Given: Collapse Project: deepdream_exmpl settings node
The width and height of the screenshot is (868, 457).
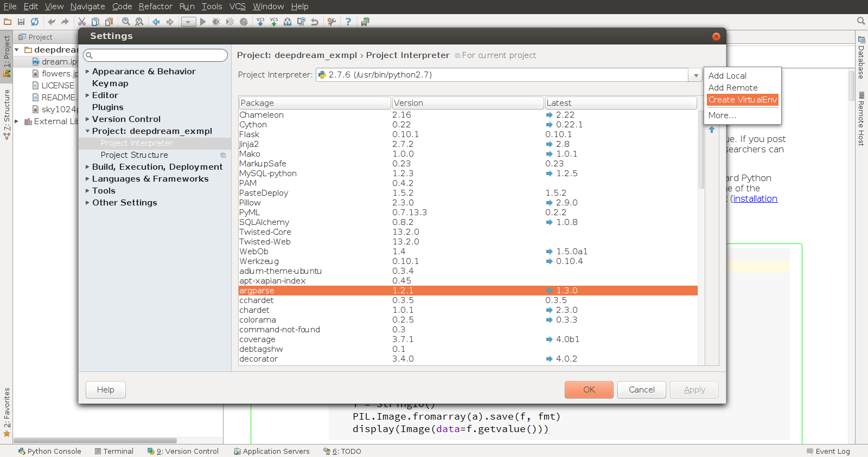Looking at the screenshot, I should [87, 131].
